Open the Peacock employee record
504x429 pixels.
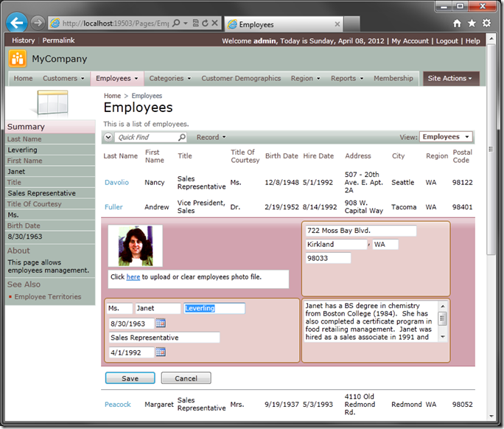(x=118, y=405)
